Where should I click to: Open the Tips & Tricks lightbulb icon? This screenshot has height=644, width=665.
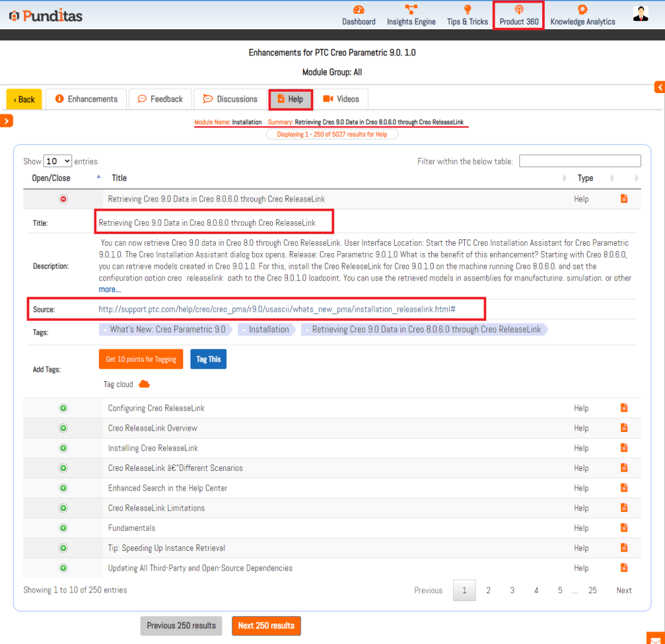coord(467,10)
